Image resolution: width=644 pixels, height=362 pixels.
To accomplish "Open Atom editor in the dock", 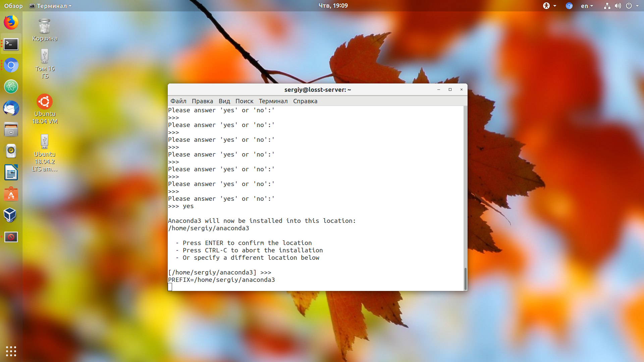I will click(11, 87).
